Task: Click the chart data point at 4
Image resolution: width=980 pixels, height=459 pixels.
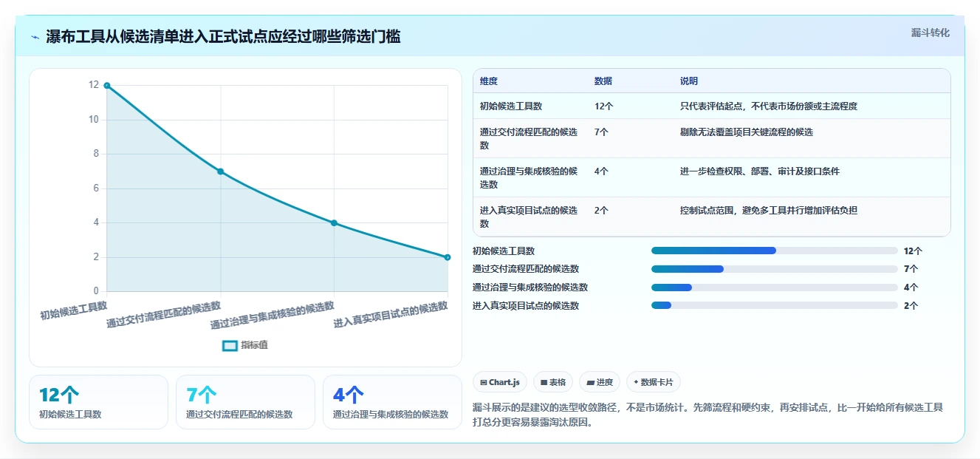Action: coord(334,223)
